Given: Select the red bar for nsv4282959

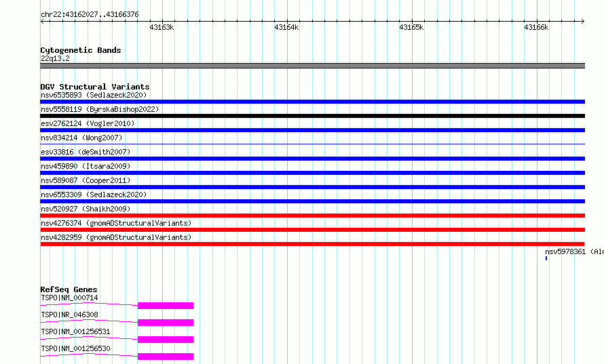Looking at the screenshot, I should coord(312,244).
